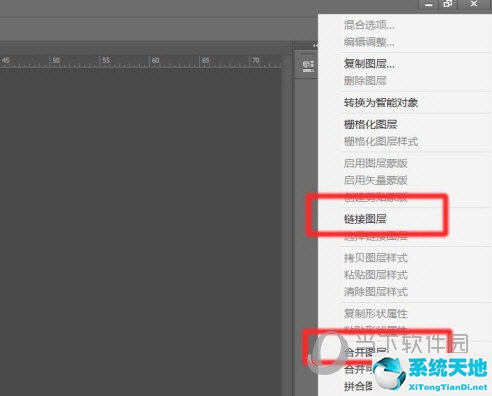Image resolution: width=492 pixels, height=396 pixels.
Task: Choose 复制形状属性 entry
Action: (375, 313)
